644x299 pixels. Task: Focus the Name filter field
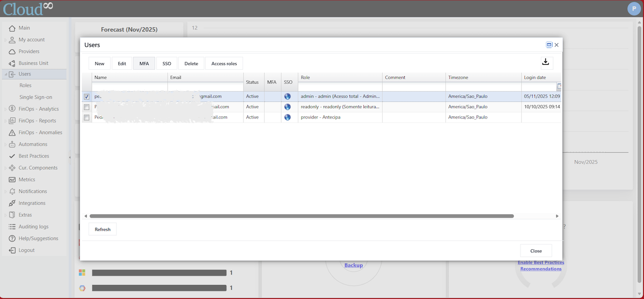click(130, 87)
